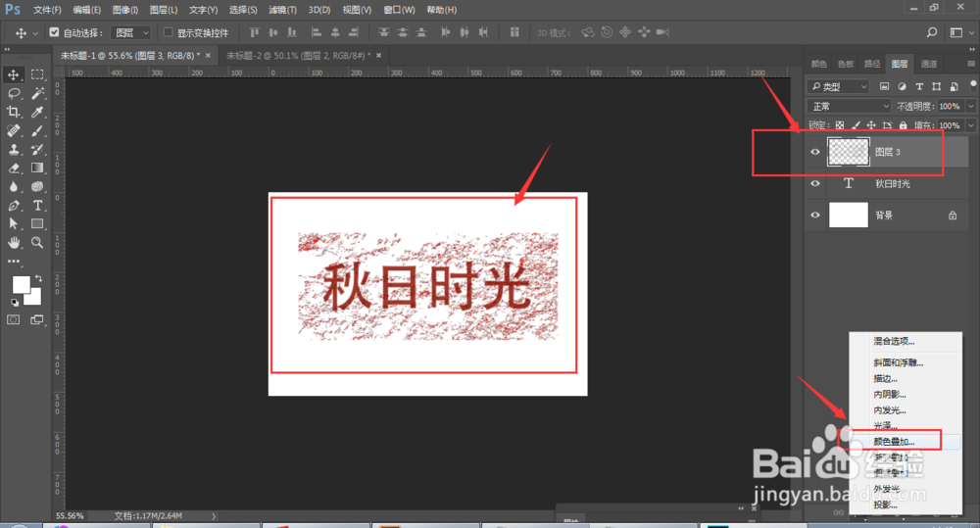Choose 斜面和浮雕 in the context menu

click(x=898, y=362)
